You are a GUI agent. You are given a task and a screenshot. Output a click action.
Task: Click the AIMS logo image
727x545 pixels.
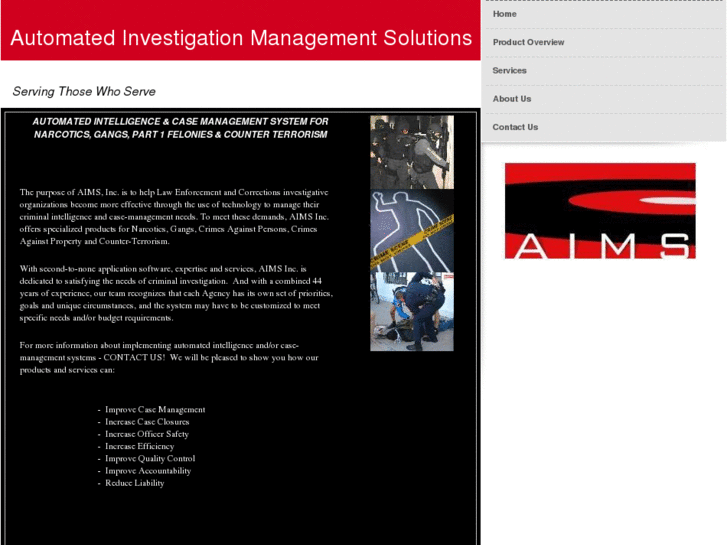click(x=600, y=211)
